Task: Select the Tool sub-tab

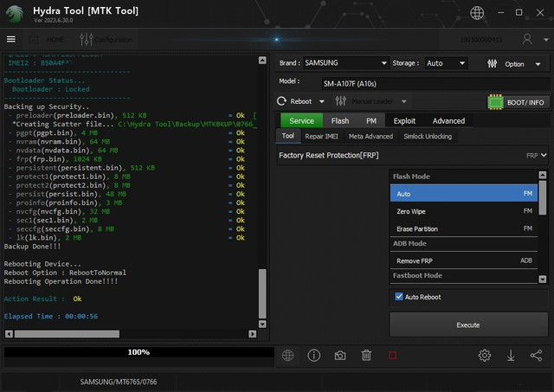Action: (x=287, y=136)
